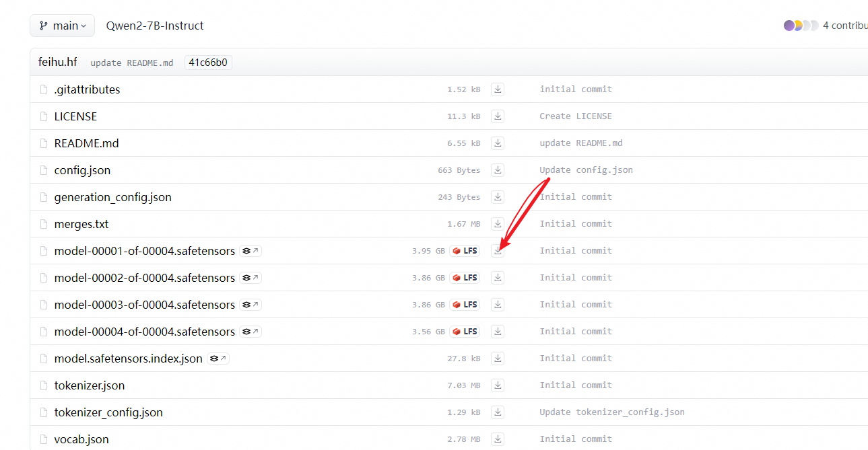This screenshot has height=450, width=868.
Task: Open 'Update tokenizer_config.json' commit
Action: (x=612, y=412)
